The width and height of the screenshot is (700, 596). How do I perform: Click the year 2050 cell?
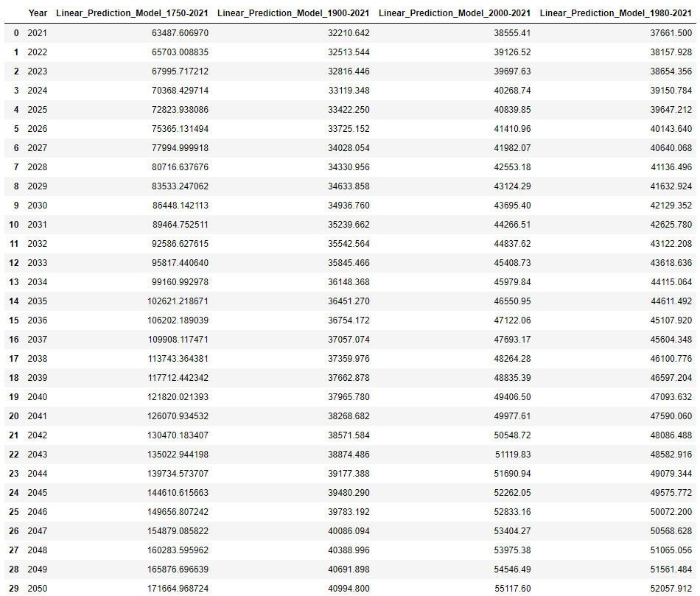click(x=38, y=588)
